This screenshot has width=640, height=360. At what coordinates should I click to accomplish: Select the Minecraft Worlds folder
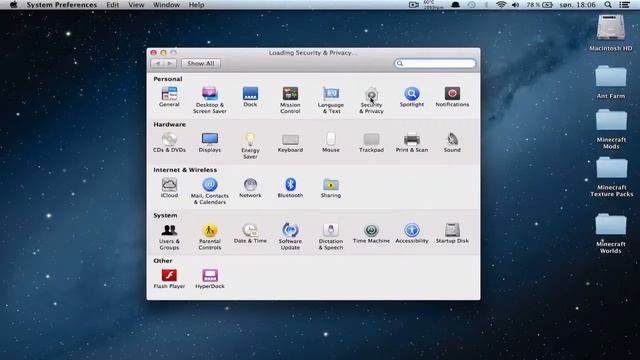click(611, 233)
